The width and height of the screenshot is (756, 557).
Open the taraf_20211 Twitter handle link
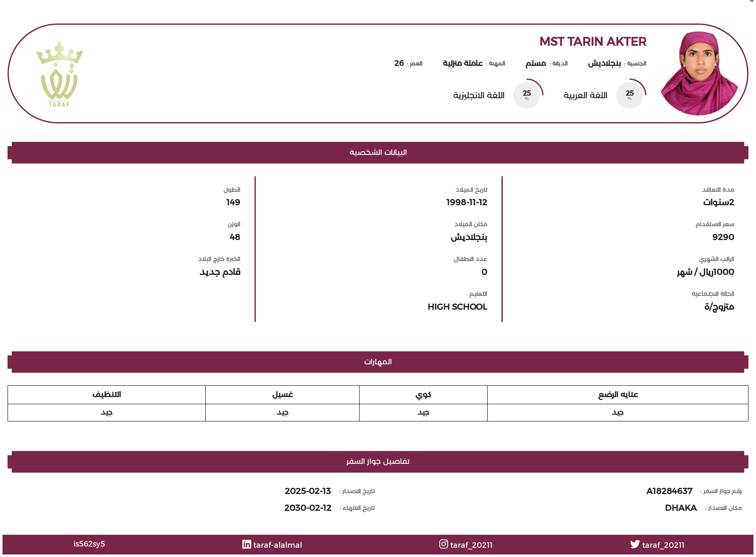[663, 545]
